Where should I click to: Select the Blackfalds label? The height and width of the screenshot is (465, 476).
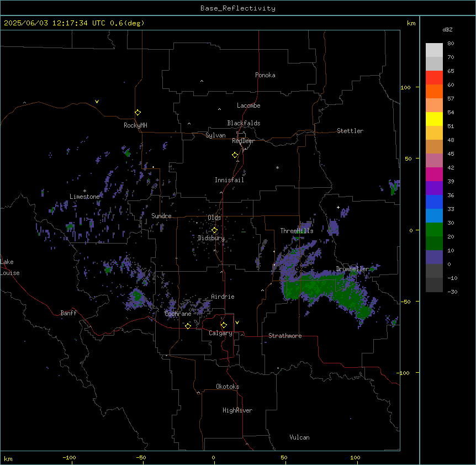tap(244, 123)
